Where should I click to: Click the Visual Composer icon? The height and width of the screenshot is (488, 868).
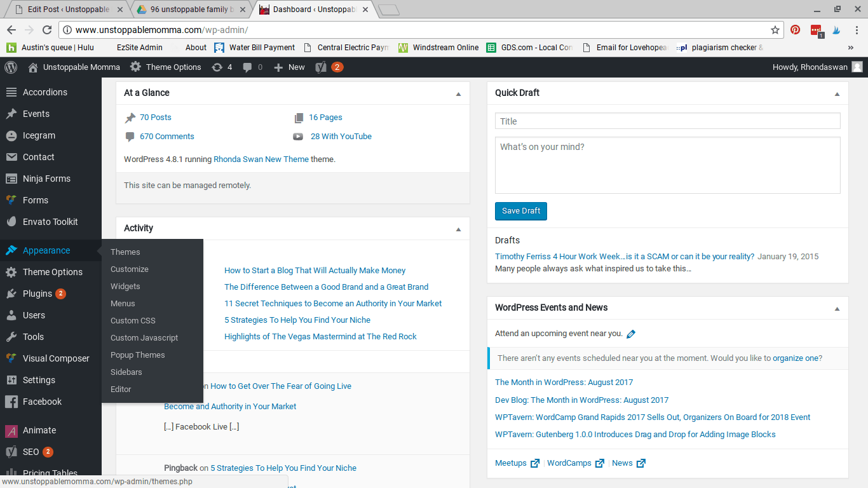click(x=11, y=358)
